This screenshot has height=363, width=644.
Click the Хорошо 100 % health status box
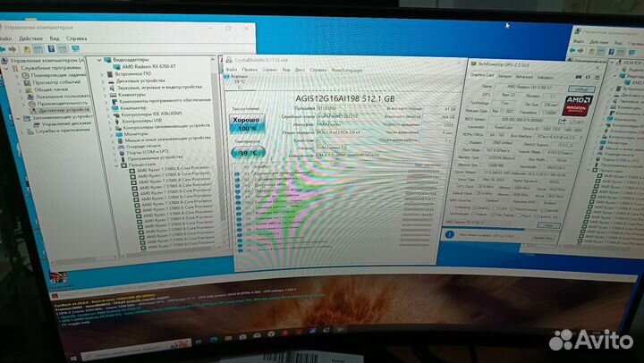pyautogui.click(x=247, y=124)
